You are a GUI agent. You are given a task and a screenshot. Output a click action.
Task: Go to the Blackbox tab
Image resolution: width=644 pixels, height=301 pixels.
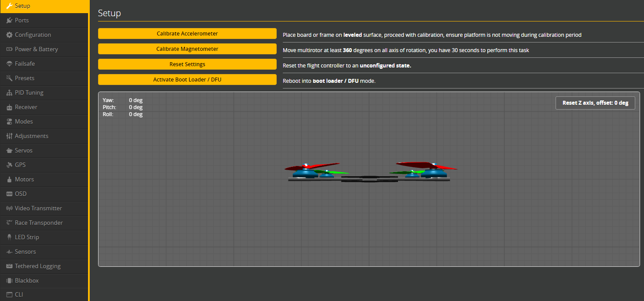pos(27,280)
